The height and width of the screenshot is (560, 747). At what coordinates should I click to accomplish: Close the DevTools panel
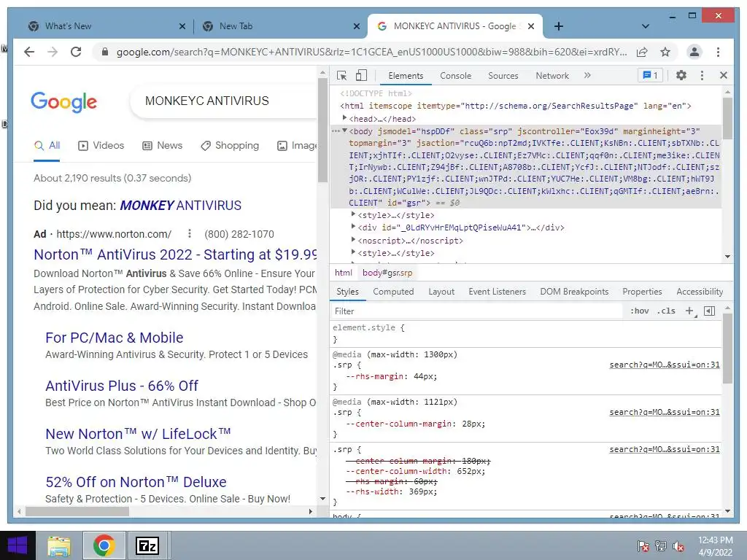tap(723, 75)
